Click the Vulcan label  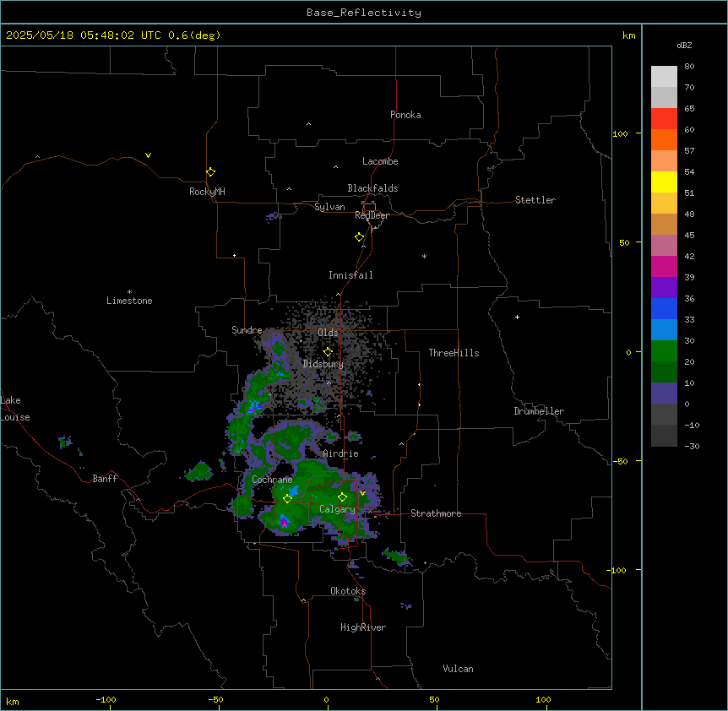click(458, 669)
